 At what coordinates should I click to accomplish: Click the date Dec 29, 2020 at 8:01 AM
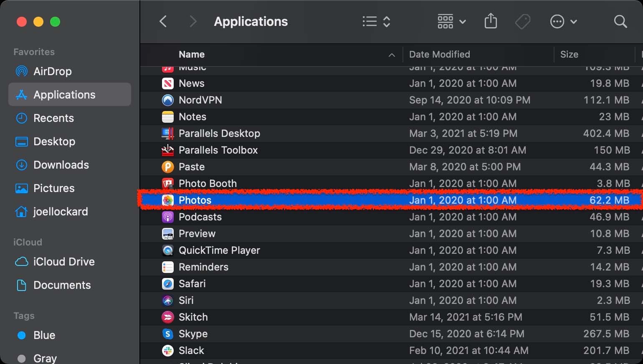(x=468, y=150)
